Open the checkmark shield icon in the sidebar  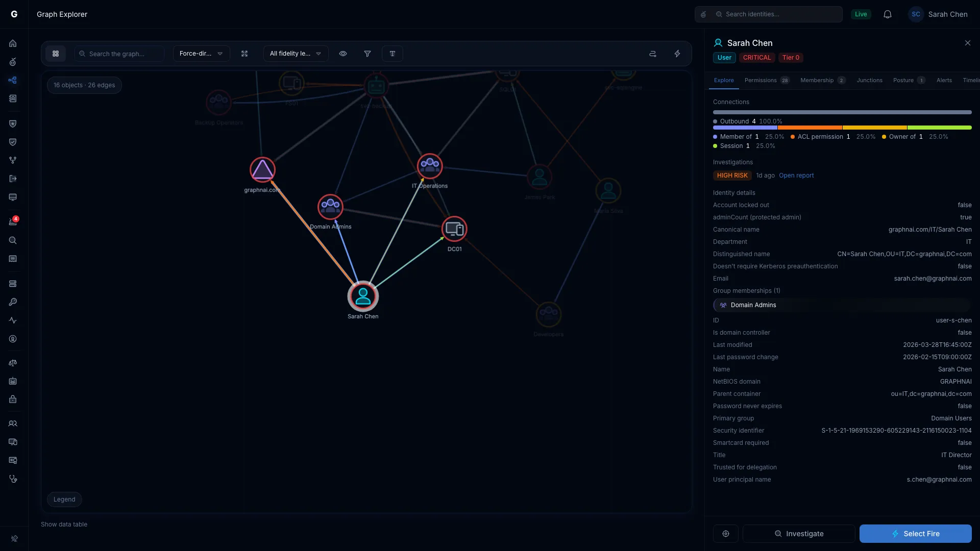pyautogui.click(x=13, y=142)
